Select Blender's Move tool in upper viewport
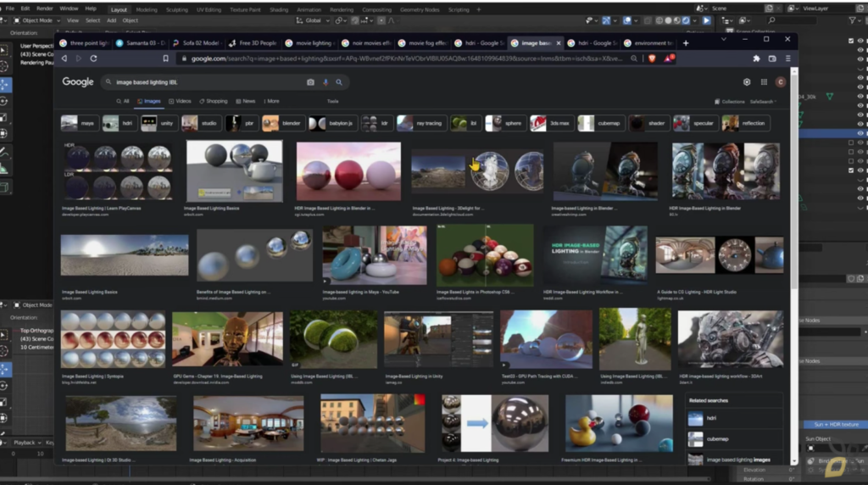The image size is (868, 485). pos(4,84)
